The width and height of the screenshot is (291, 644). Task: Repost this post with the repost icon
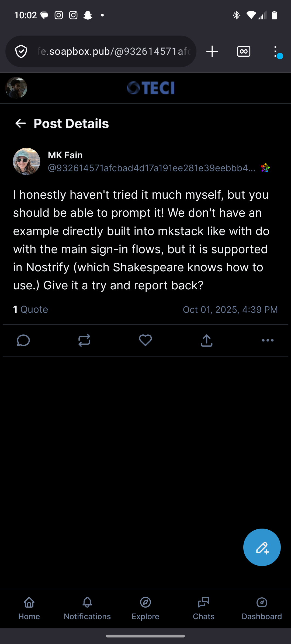tap(84, 340)
